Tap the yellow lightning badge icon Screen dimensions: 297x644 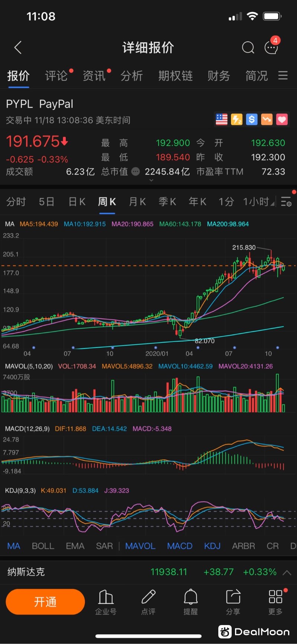(236, 119)
